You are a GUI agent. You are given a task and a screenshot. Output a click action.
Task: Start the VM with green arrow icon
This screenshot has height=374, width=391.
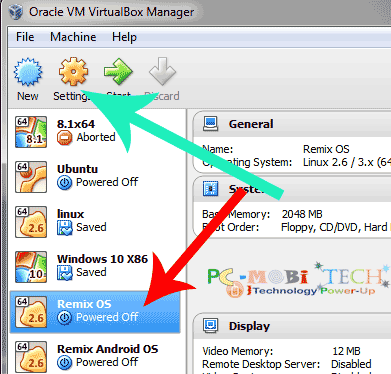118,71
